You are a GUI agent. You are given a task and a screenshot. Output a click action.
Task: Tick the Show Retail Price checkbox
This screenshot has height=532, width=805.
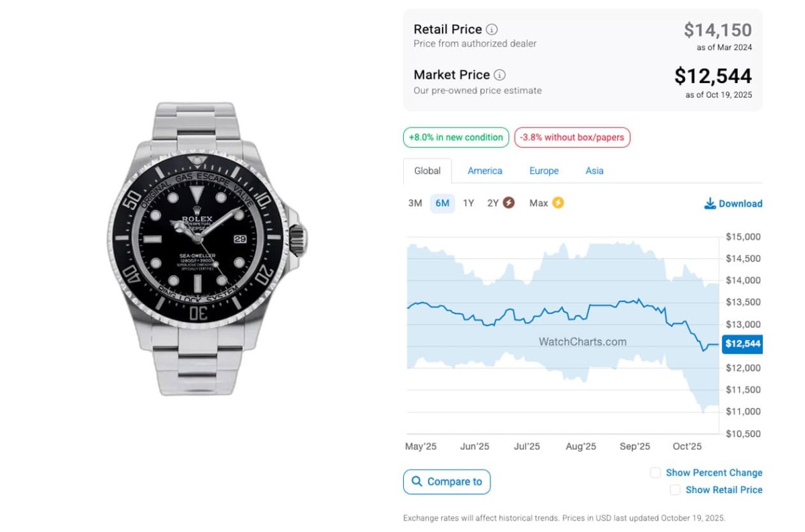[675, 490]
